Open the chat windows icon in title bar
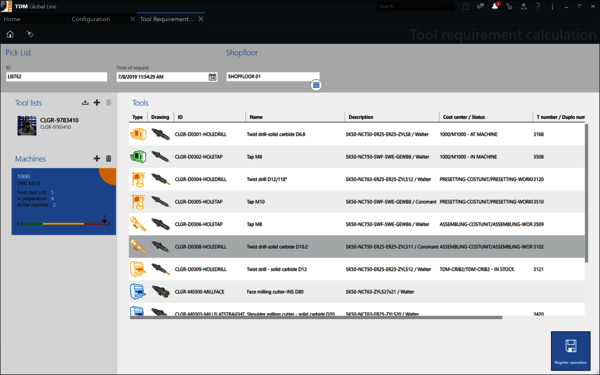 (481, 6)
